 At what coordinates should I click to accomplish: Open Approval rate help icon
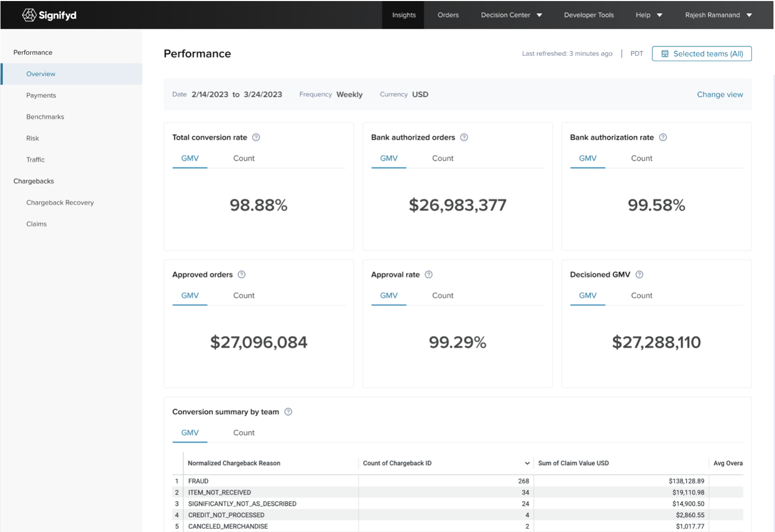tap(429, 274)
